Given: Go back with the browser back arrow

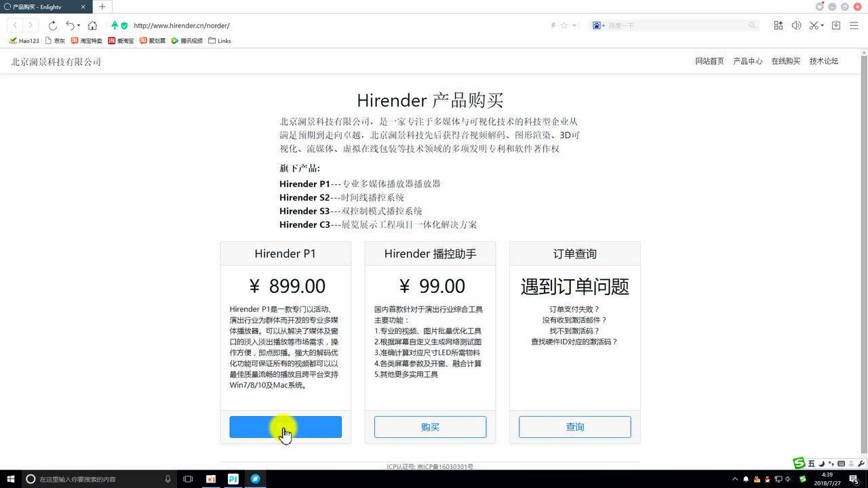Looking at the screenshot, I should pyautogui.click(x=16, y=25).
